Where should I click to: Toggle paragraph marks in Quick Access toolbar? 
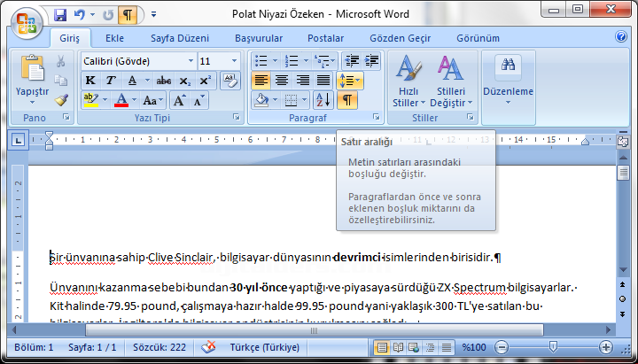[128, 15]
